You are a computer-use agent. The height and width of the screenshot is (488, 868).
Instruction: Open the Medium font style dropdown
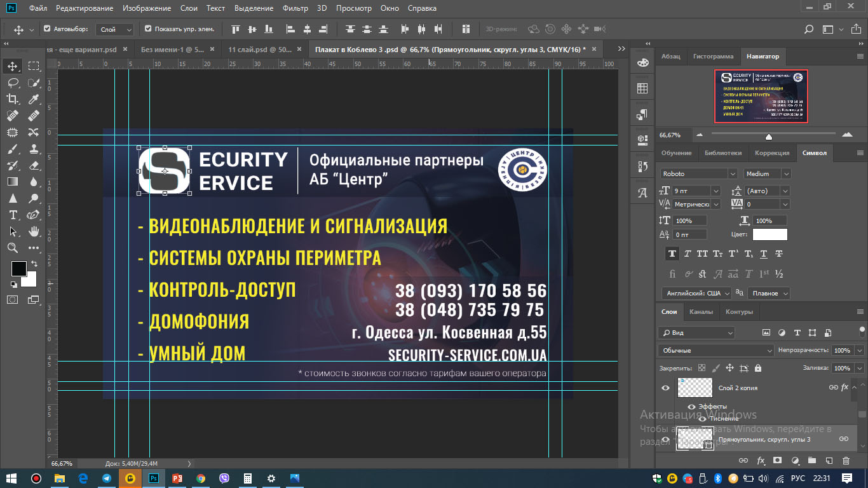[768, 173]
